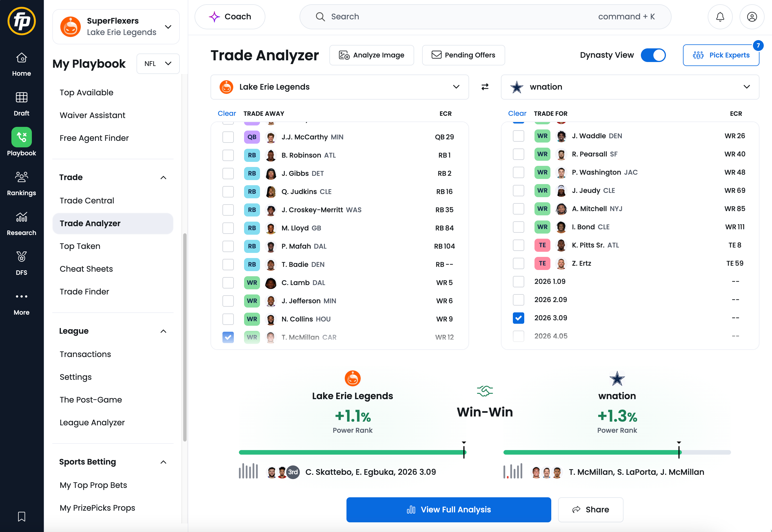Click the QB position badge for J.J. McCarthy
Image resolution: width=772 pixels, height=532 pixels.
[252, 137]
